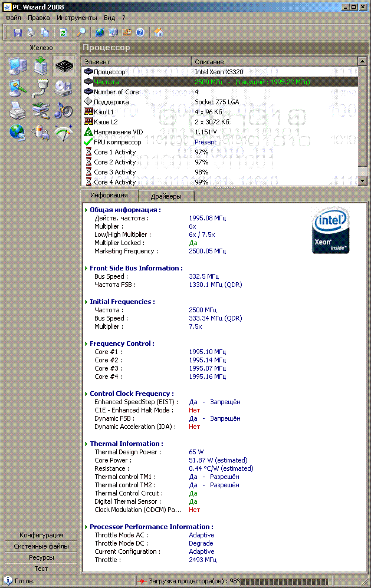
Task: Select the system summary computer icon
Action: point(18,67)
